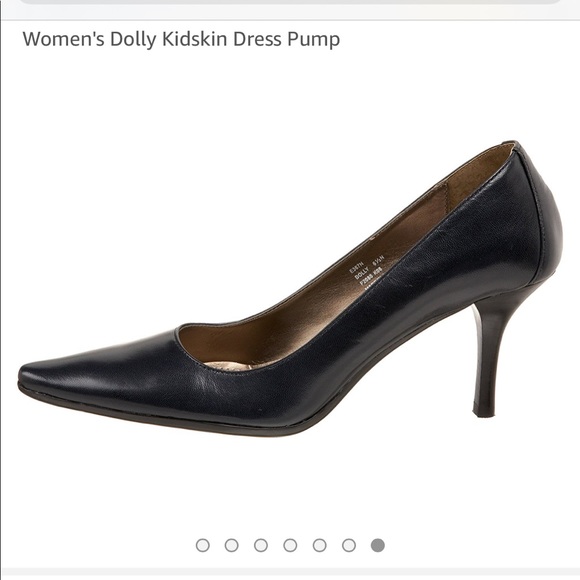
Task: Select the third image carousel dot
Action: pyautogui.click(x=261, y=545)
